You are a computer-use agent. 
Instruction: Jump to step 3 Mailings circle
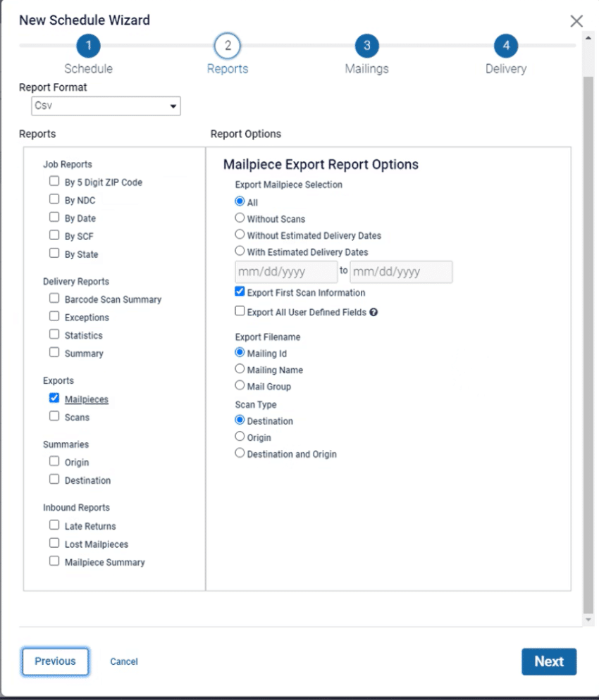pyautogui.click(x=366, y=46)
